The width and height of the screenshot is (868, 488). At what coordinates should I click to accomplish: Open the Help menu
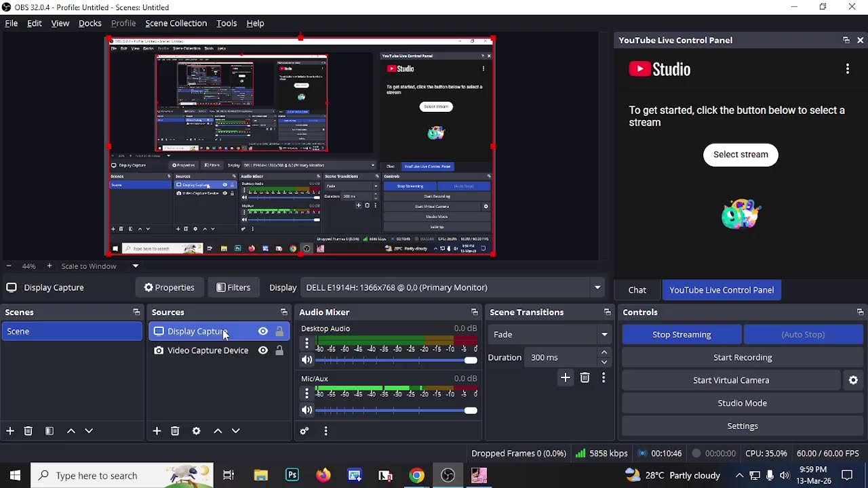click(255, 23)
